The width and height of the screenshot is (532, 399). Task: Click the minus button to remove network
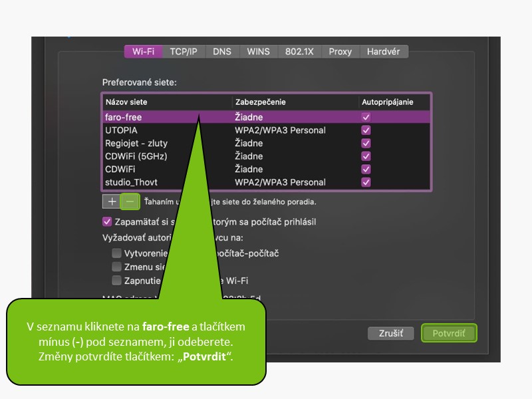coord(130,201)
